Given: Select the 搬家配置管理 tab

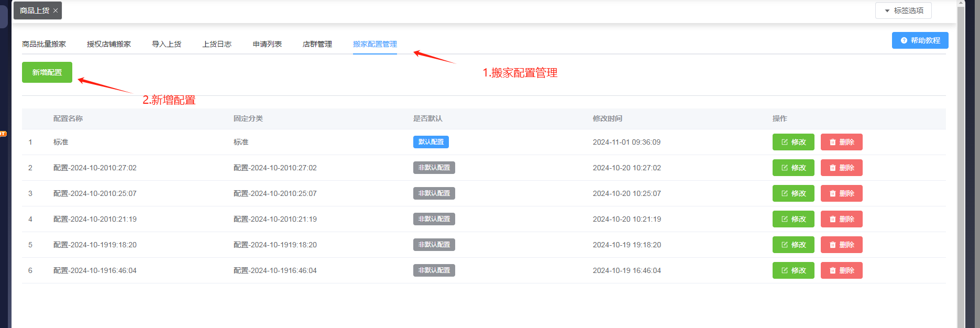Looking at the screenshot, I should pyautogui.click(x=375, y=44).
